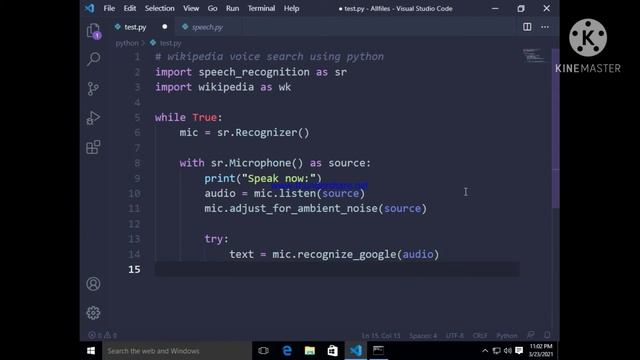Click the editor vertical scrollbar
This screenshot has width=640, height=360.
coord(556,129)
